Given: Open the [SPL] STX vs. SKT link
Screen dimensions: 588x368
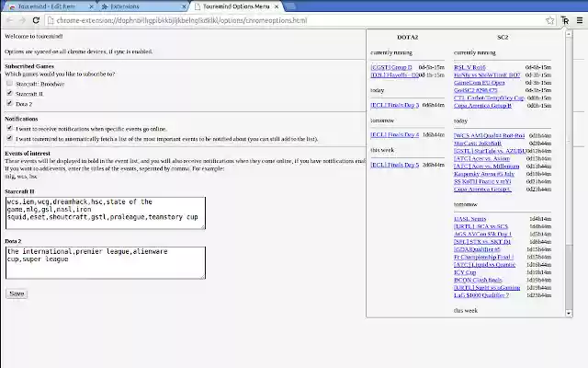Looking at the screenshot, I should 481,241.
